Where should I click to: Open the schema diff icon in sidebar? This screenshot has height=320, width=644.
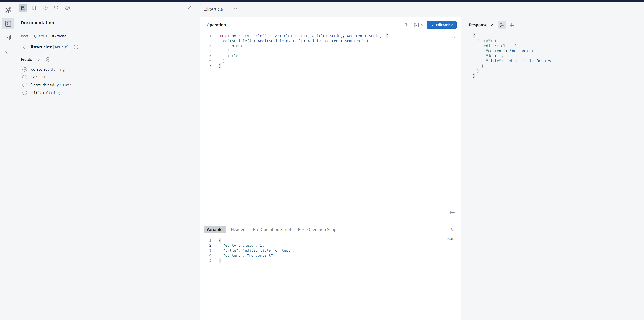8,38
